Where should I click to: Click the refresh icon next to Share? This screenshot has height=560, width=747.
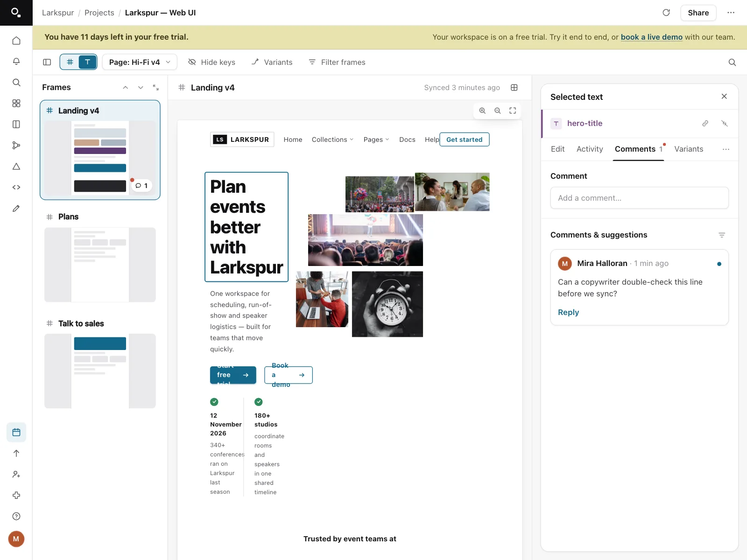click(x=666, y=13)
